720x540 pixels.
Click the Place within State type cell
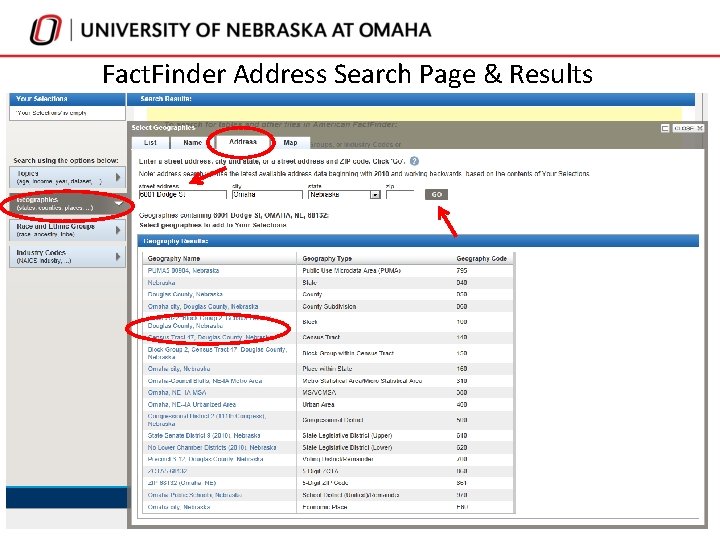tap(326, 369)
